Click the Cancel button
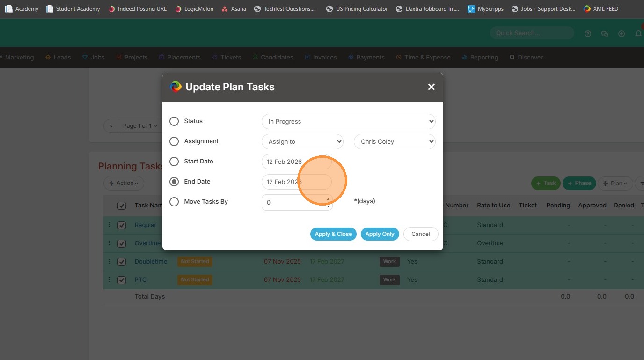Viewport: 644px width, 360px height. [420, 234]
